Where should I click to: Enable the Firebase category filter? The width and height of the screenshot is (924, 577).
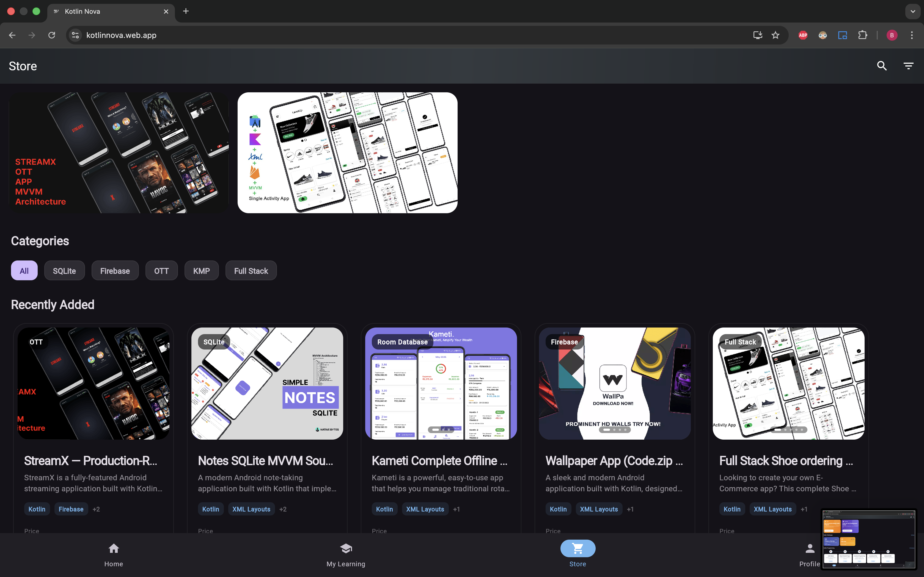point(115,270)
